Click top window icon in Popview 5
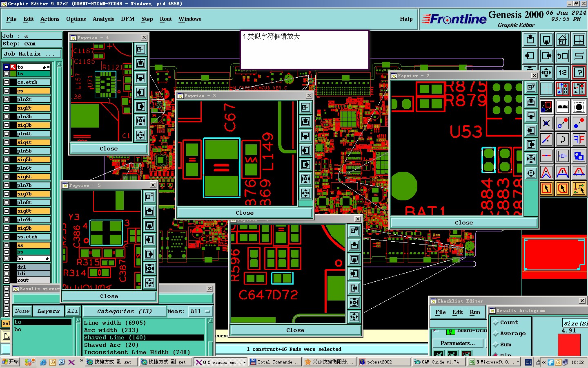588x368 pixels. (x=149, y=197)
